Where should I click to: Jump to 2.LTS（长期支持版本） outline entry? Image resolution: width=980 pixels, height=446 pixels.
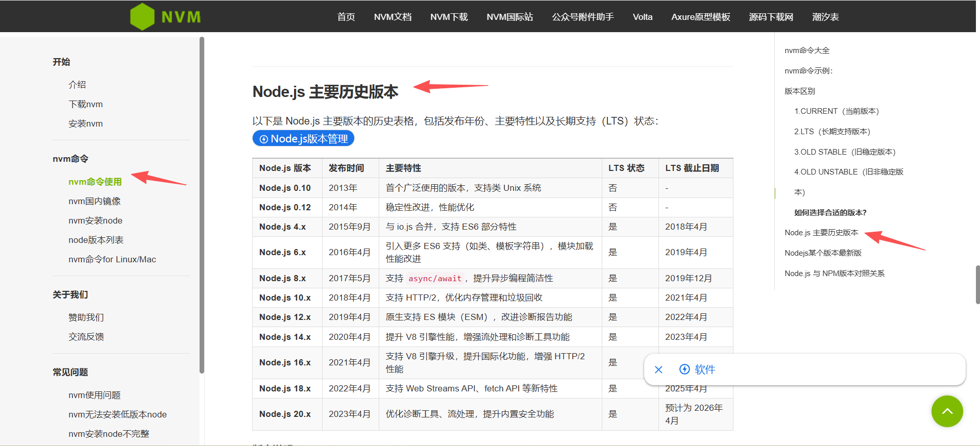(x=832, y=132)
